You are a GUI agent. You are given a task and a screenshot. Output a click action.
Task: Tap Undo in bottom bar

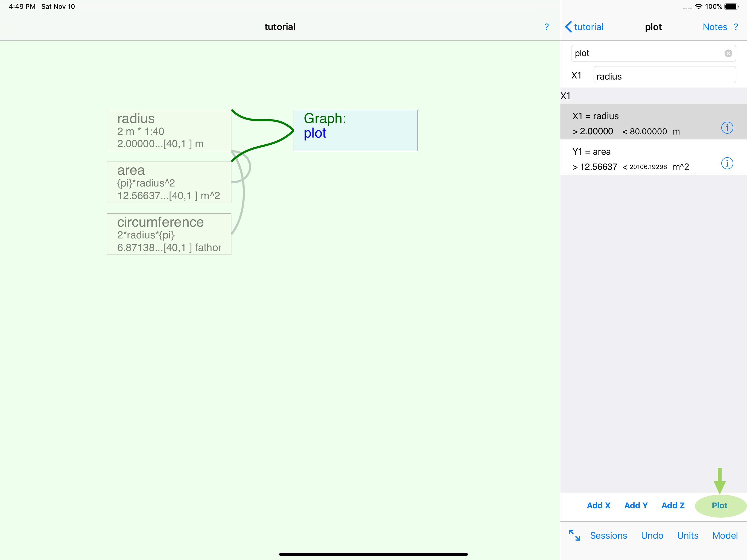click(652, 535)
